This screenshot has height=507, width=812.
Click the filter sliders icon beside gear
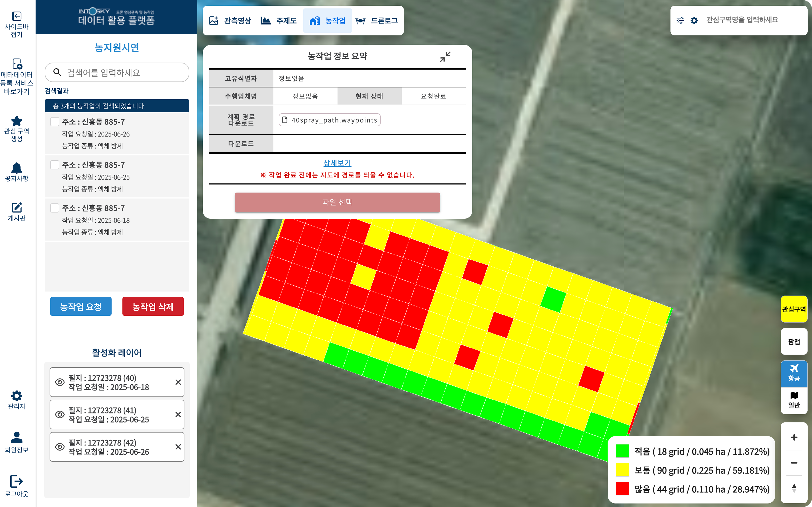[x=680, y=20]
